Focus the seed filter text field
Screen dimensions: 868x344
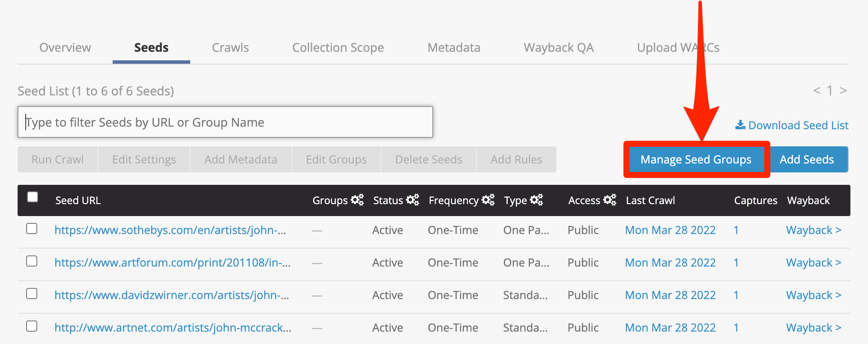pyautogui.click(x=225, y=122)
